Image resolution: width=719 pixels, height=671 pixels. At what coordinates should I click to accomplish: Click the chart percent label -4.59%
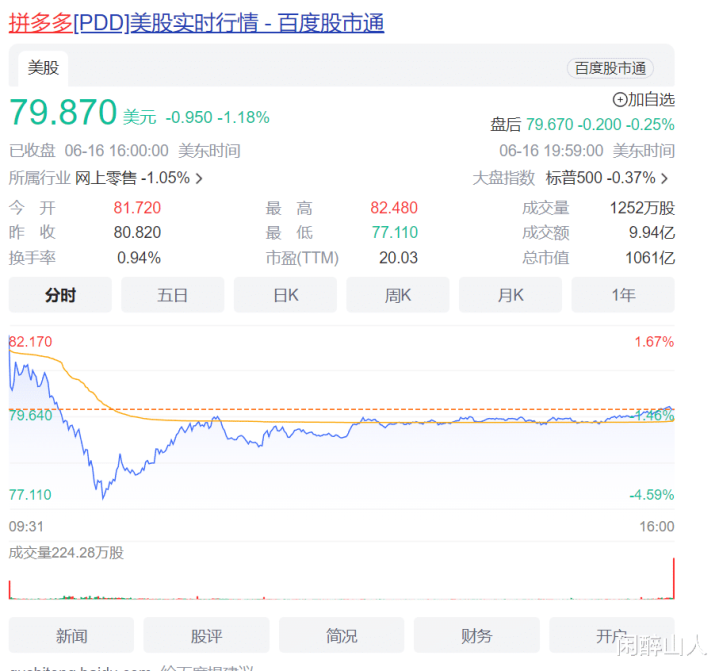652,495
